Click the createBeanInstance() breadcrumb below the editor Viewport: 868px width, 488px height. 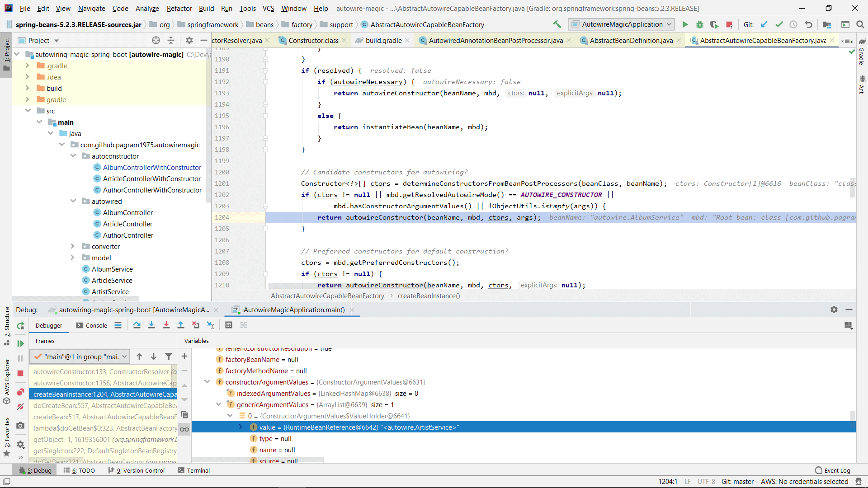point(428,296)
